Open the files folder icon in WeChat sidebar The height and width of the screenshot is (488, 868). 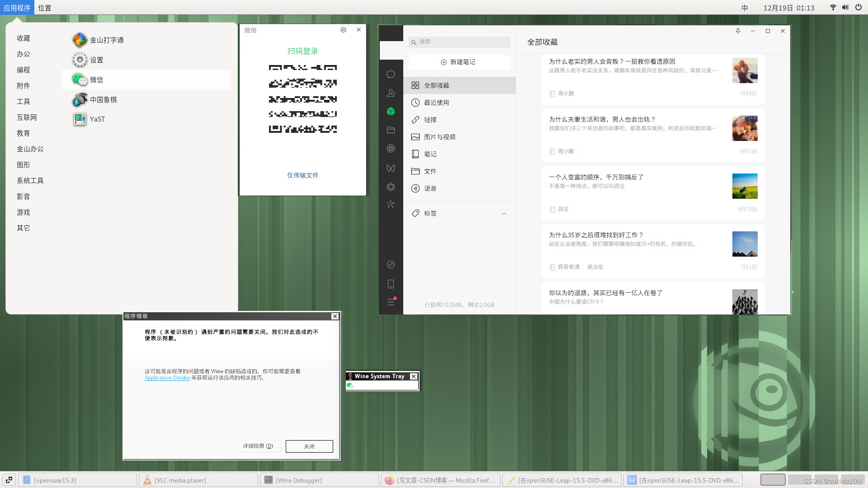pyautogui.click(x=391, y=130)
